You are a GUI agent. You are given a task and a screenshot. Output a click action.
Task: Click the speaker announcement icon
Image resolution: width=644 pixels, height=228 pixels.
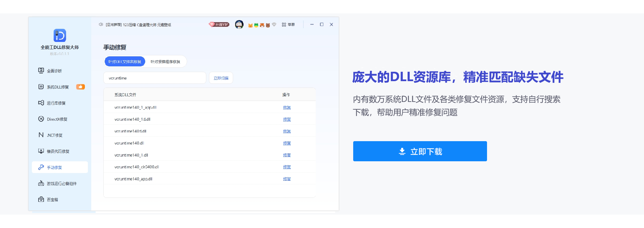click(x=101, y=24)
